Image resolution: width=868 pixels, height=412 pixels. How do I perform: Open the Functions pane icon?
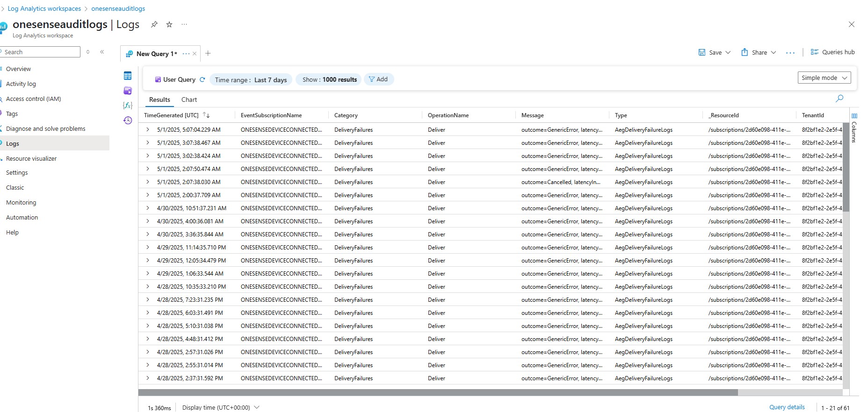click(128, 106)
